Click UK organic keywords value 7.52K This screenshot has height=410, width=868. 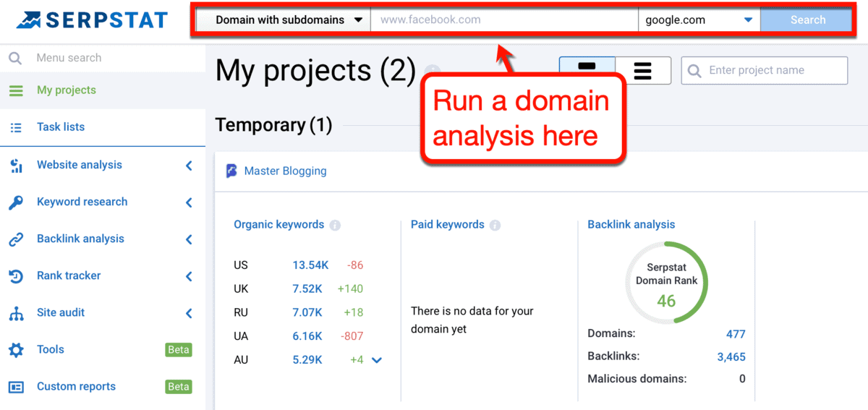pos(307,289)
